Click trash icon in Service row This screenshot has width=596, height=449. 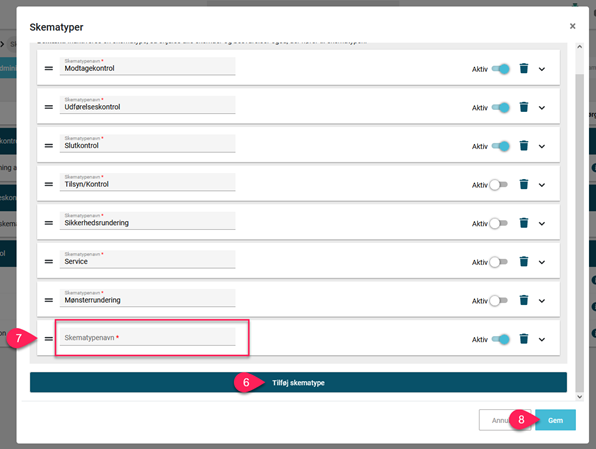pos(524,262)
